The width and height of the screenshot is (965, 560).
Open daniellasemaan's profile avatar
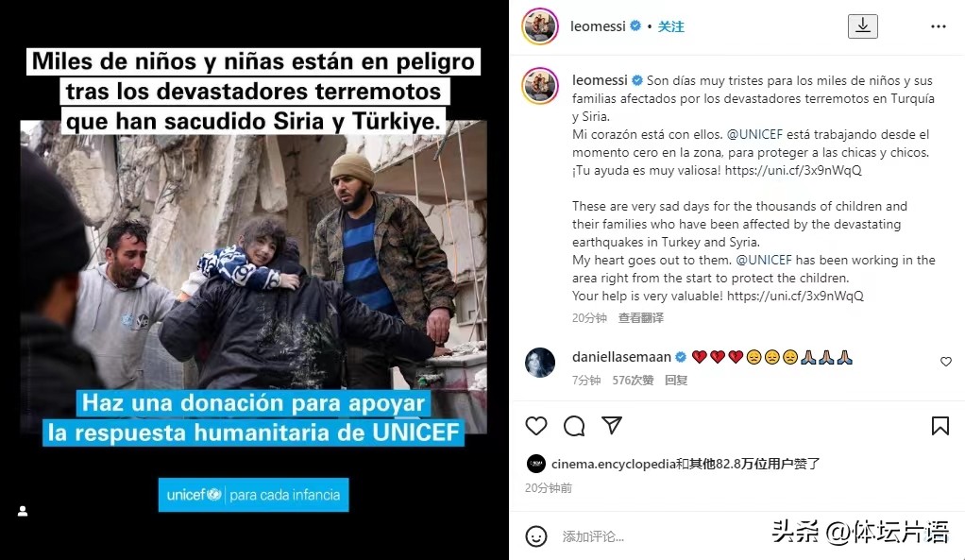tap(540, 362)
